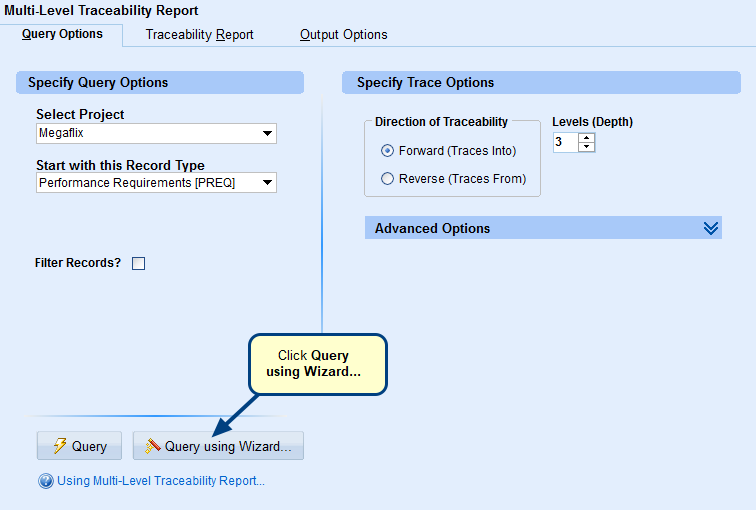This screenshot has height=510, width=756.
Task: Click the wand icon for wizard query
Action: coord(153,447)
